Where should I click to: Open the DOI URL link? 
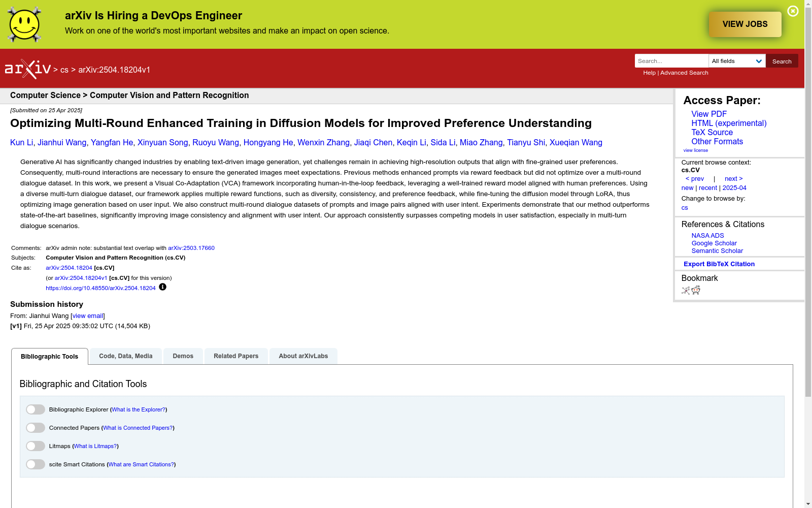pyautogui.click(x=100, y=289)
